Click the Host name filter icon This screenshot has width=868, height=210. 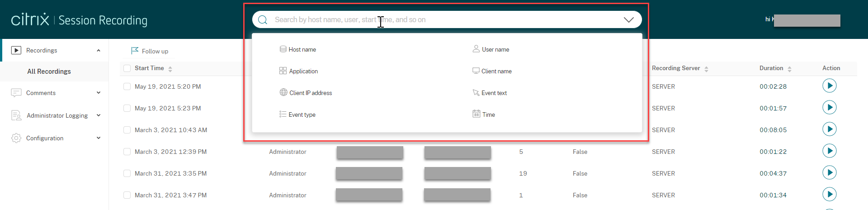[283, 49]
